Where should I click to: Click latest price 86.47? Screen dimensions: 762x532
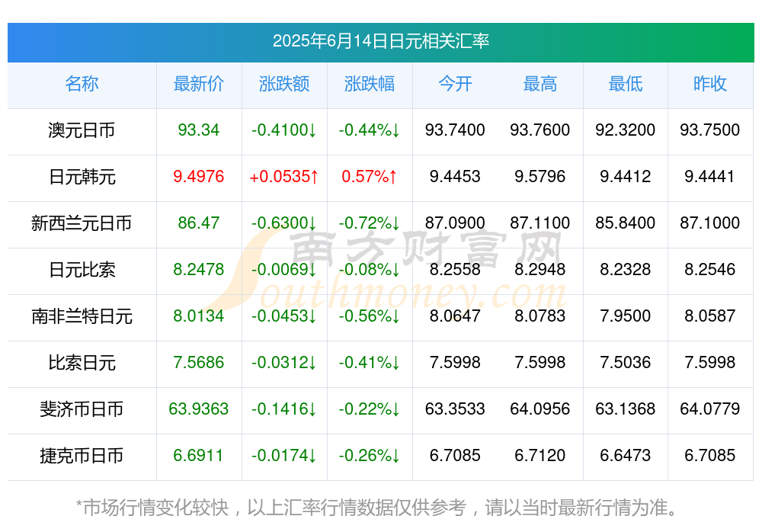click(199, 223)
